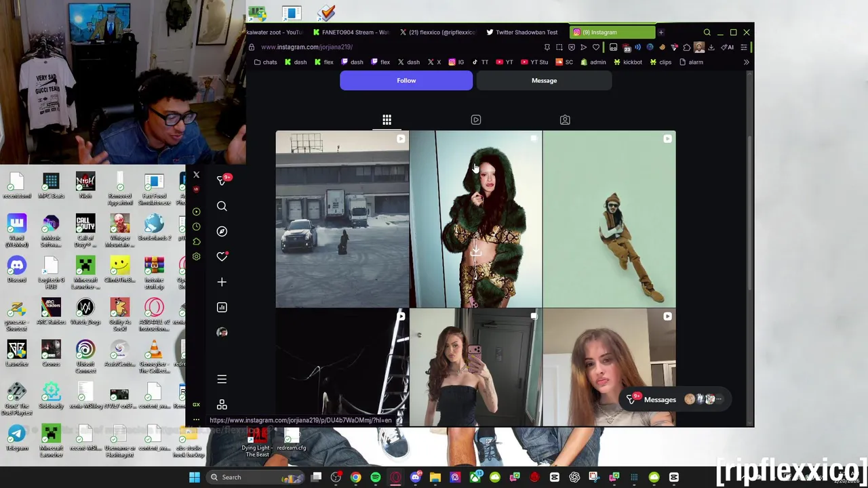Open the Easy Setup menu icon in toolbar

coord(744,47)
